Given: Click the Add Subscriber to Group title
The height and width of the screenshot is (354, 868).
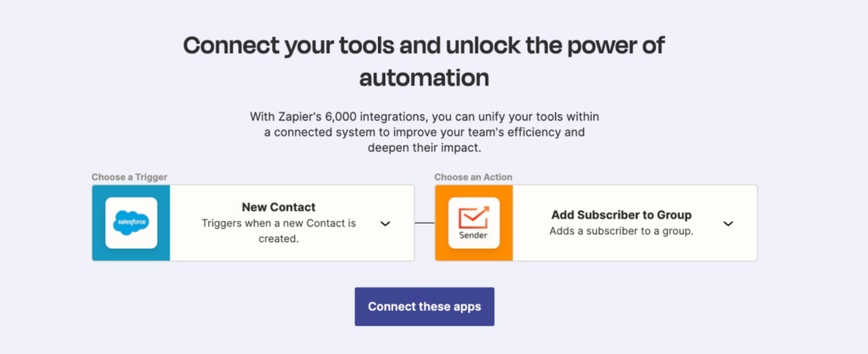Looking at the screenshot, I should 621,215.
